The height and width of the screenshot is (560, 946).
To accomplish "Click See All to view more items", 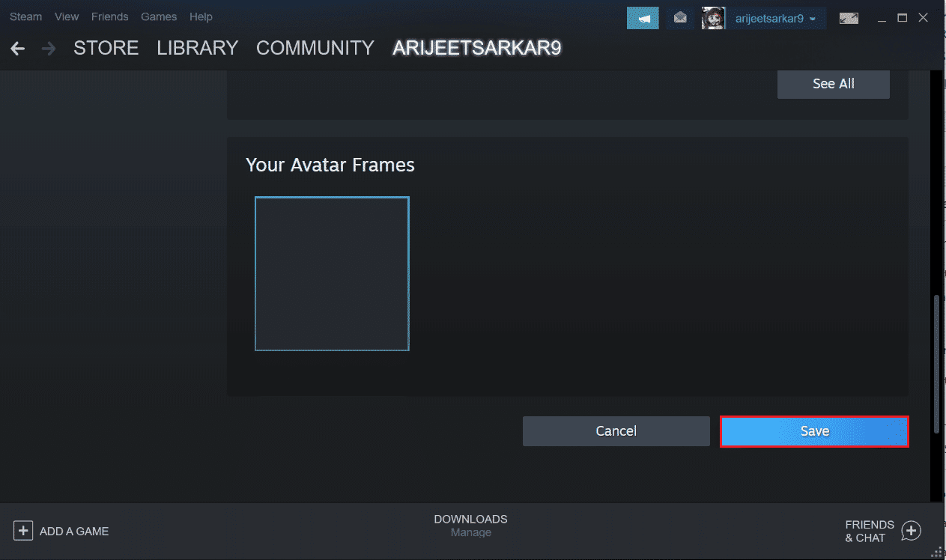I will tap(833, 84).
